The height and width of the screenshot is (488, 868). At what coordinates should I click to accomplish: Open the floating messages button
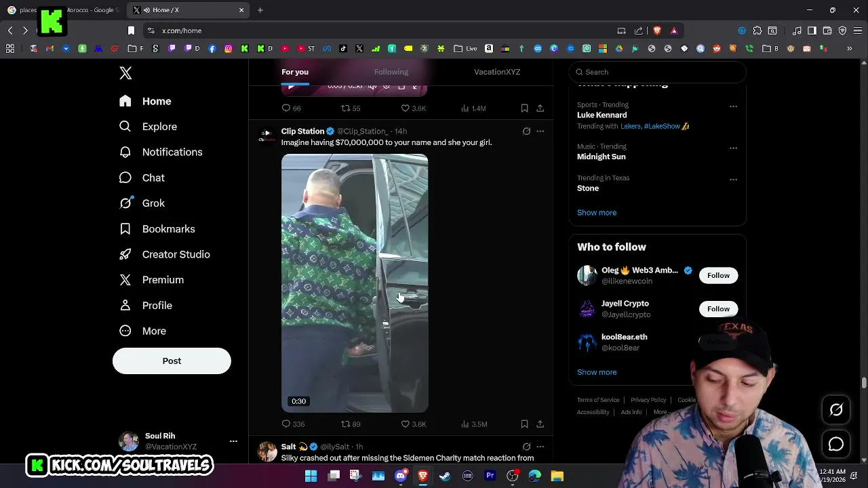836,445
